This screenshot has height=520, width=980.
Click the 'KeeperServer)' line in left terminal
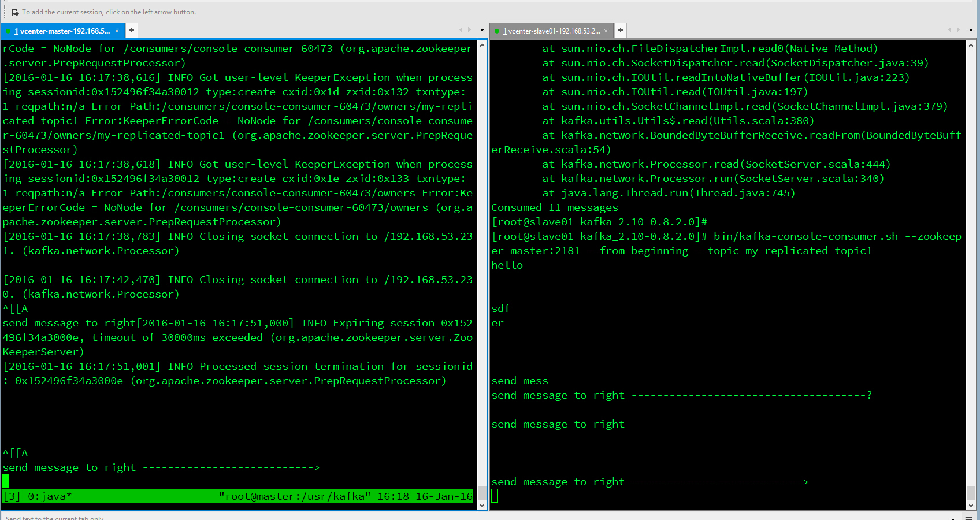pos(43,352)
